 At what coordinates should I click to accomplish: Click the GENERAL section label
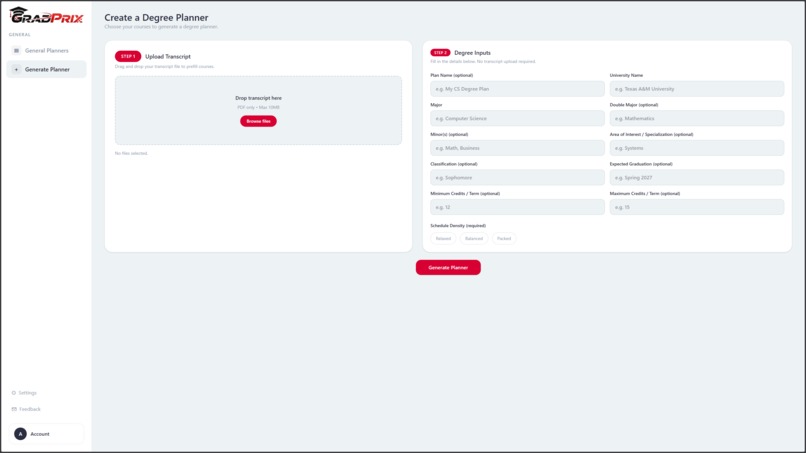point(20,34)
